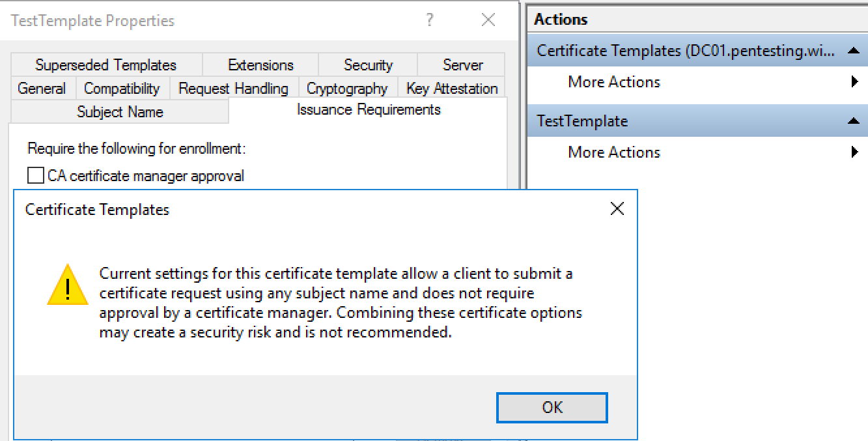
Task: Switch to the Subject Name tab
Action: pos(120,112)
